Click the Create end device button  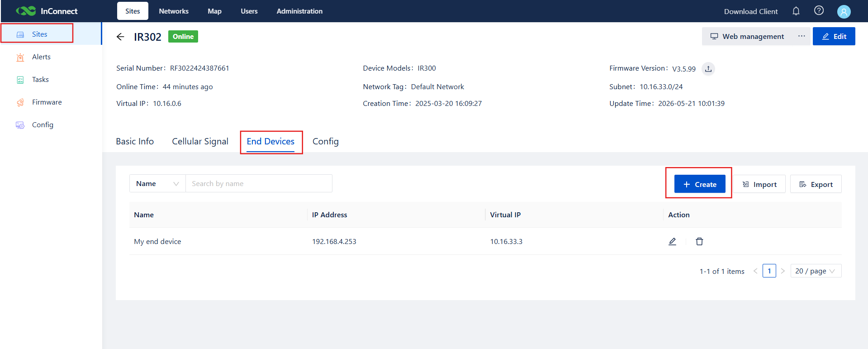click(x=700, y=184)
